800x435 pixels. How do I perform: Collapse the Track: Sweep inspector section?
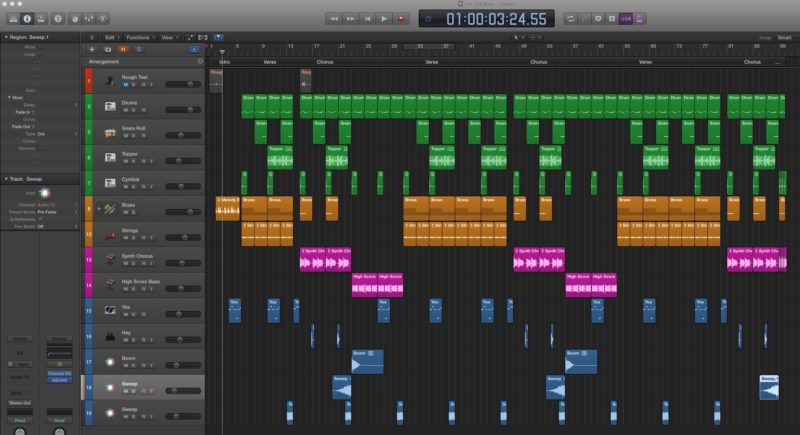(x=6, y=179)
